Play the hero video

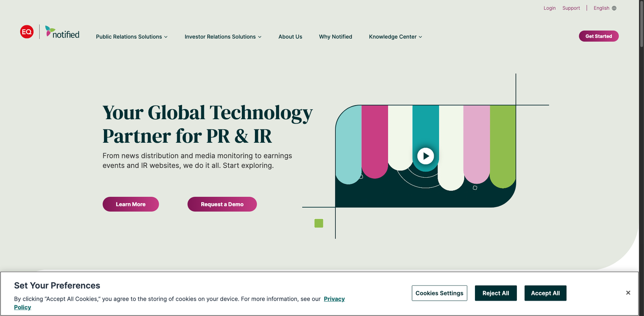click(425, 156)
